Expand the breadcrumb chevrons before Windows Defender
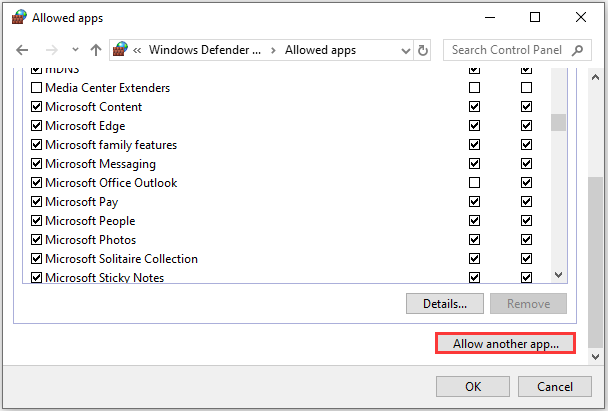This screenshot has width=608, height=411. point(137,50)
